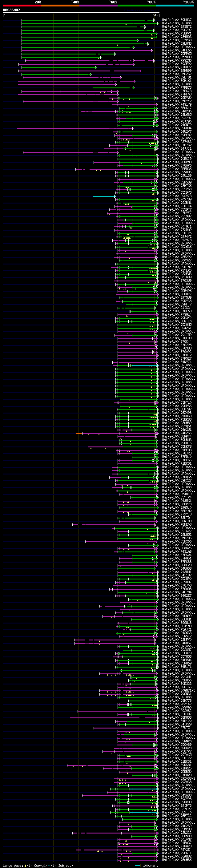Image resolution: width=197 pixels, height=868 pixels.
Task: Select hit label UniRef100_C5YHD3
Action: click(177, 57)
